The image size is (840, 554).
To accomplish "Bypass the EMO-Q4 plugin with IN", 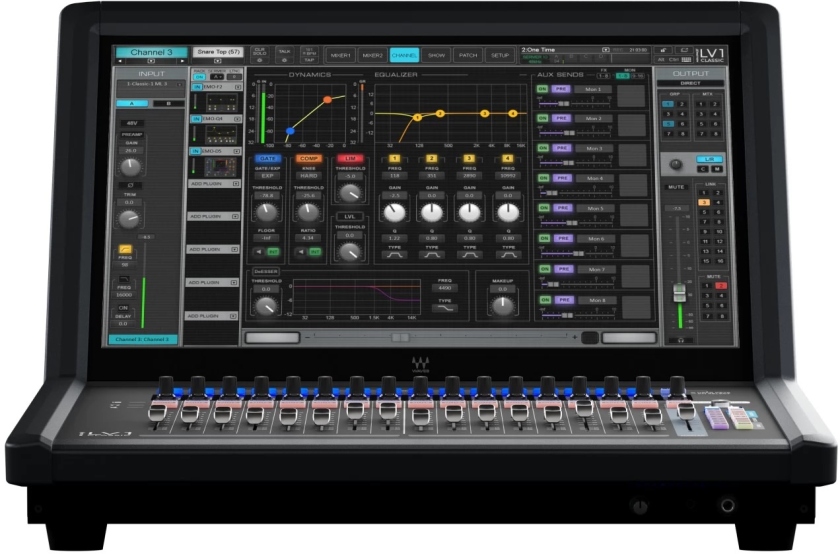I will tap(197, 119).
